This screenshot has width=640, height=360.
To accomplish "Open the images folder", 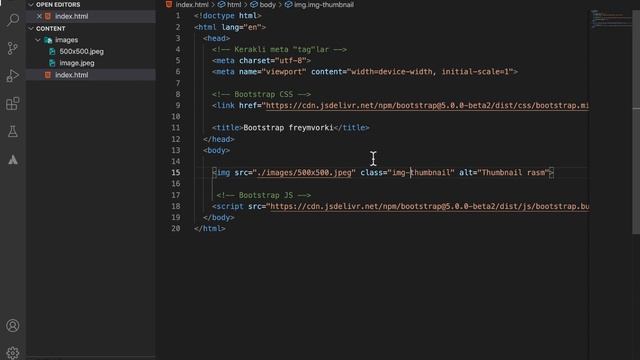I will pyautogui.click(x=67, y=40).
